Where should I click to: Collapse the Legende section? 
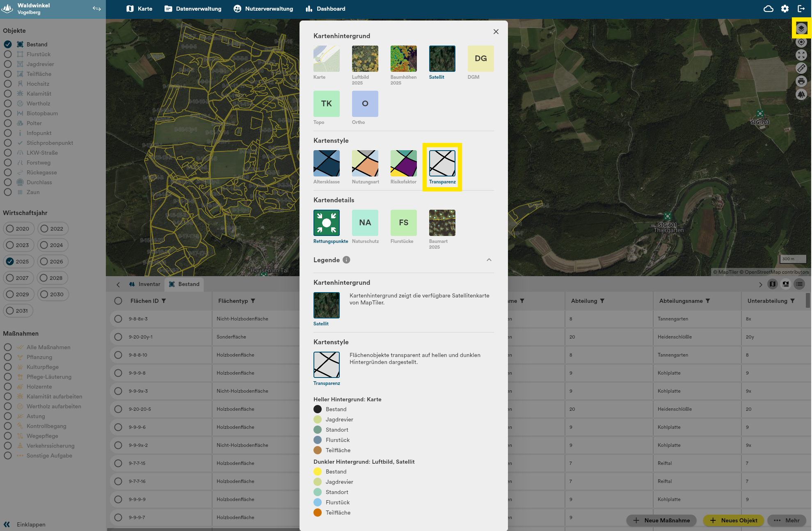[x=489, y=260]
